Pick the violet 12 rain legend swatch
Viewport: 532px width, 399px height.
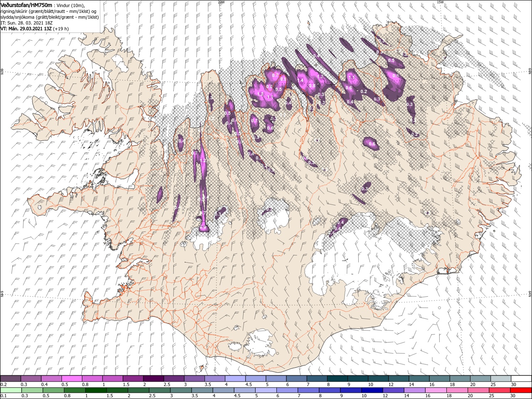click(x=393, y=390)
